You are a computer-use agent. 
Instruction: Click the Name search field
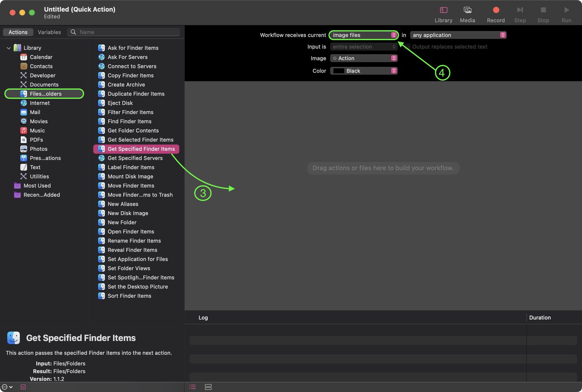124,32
